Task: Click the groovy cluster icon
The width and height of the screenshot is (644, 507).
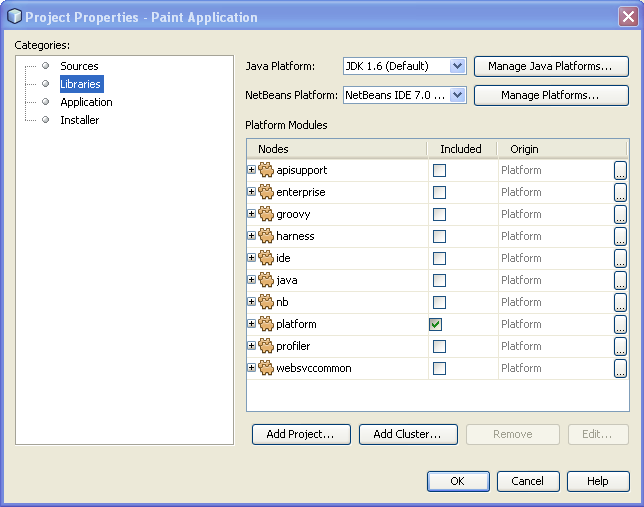Action: pos(266,214)
